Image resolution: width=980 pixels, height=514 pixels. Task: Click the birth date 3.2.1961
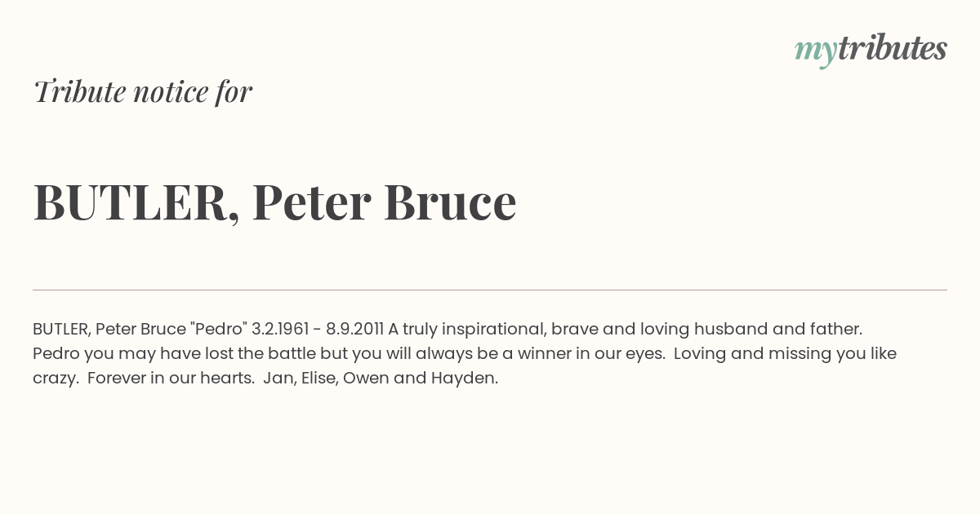click(280, 329)
